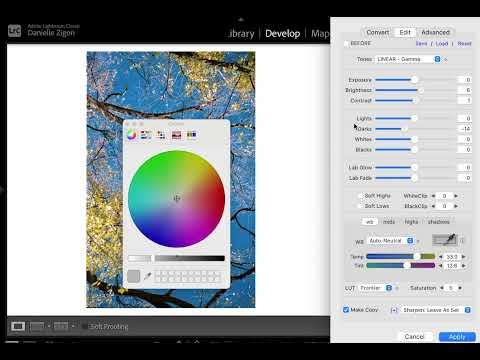Switch to the Convert tab
This screenshot has width=480, height=360.
coord(378,32)
